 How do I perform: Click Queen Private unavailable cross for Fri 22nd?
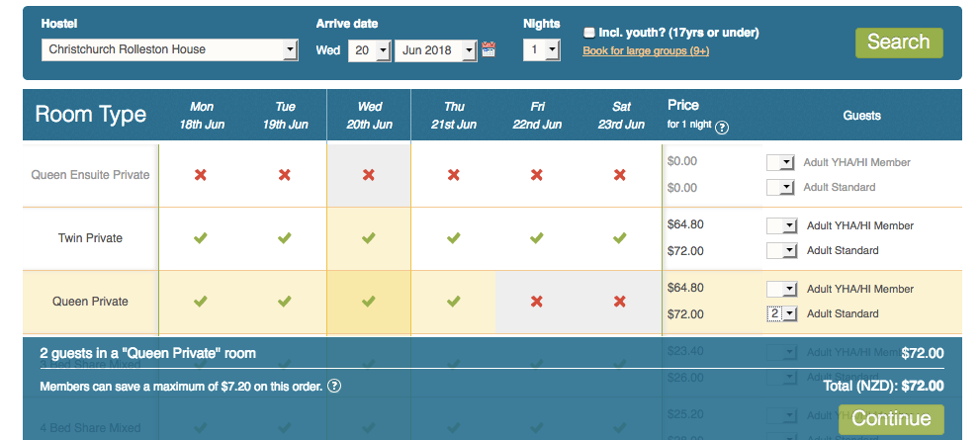click(x=536, y=302)
